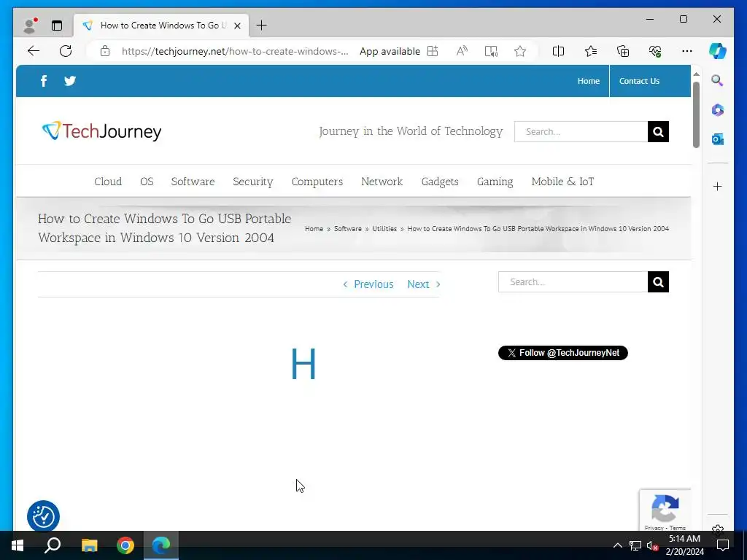Image resolution: width=747 pixels, height=560 pixels.
Task: Open a new browser tab
Action: click(262, 26)
